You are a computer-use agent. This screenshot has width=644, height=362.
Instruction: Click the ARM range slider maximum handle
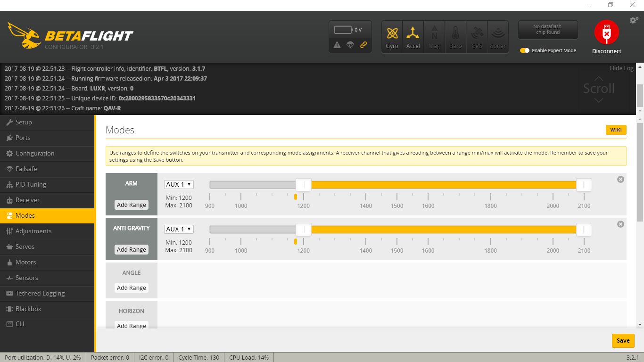tap(584, 185)
